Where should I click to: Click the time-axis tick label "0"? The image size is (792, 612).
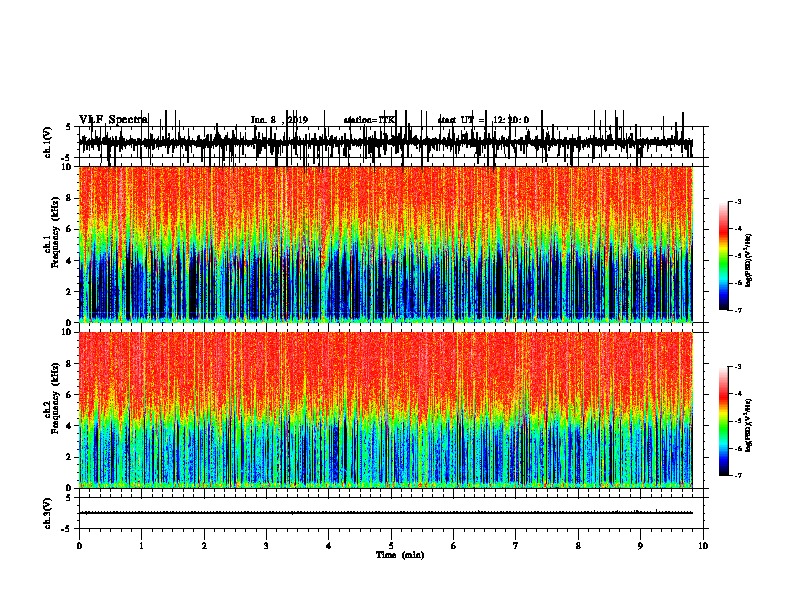(79, 546)
